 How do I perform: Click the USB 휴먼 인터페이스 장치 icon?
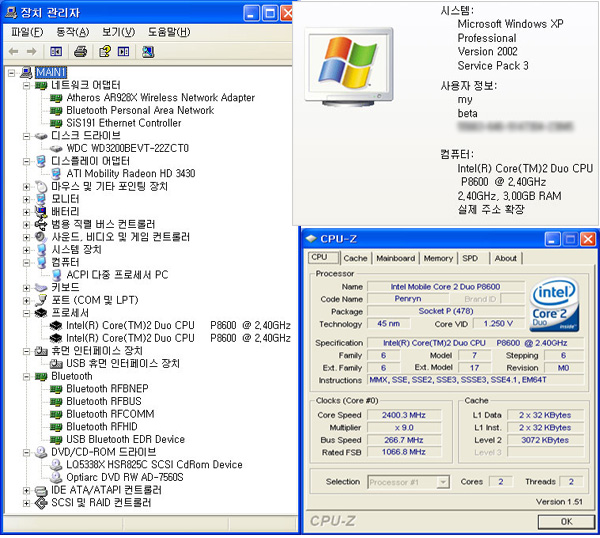[56, 364]
